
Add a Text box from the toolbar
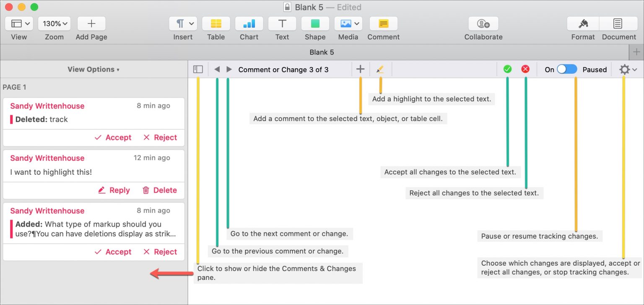coord(282,23)
